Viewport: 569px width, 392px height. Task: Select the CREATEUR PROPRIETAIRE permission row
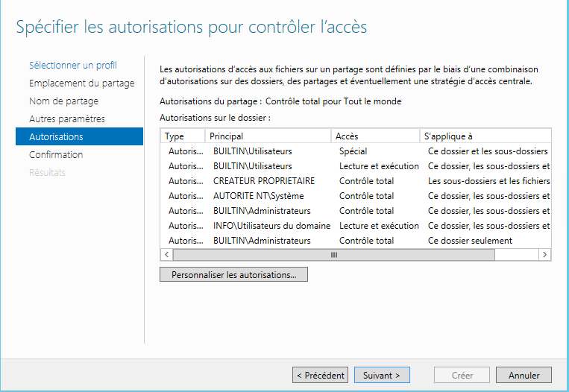[x=356, y=181]
